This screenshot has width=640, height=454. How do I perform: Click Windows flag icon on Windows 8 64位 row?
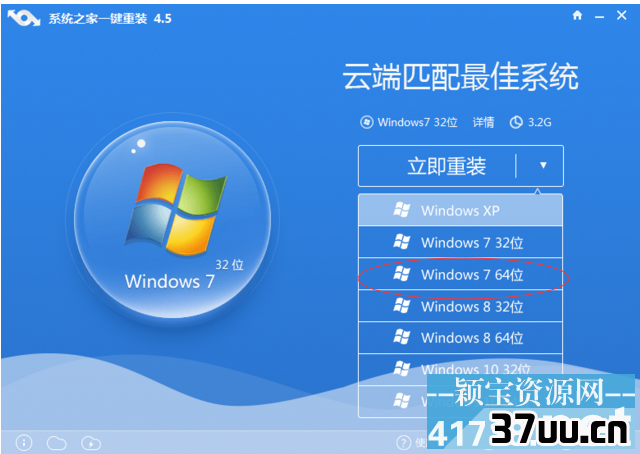[401, 337]
